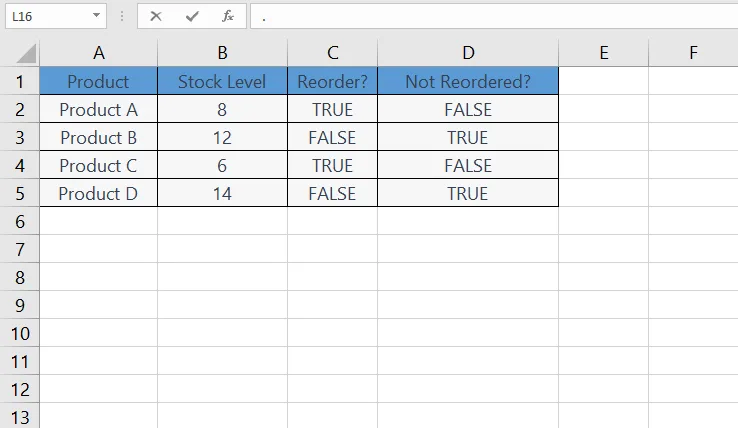This screenshot has width=738, height=428.
Task: Select row 4 header
Action: (20, 165)
